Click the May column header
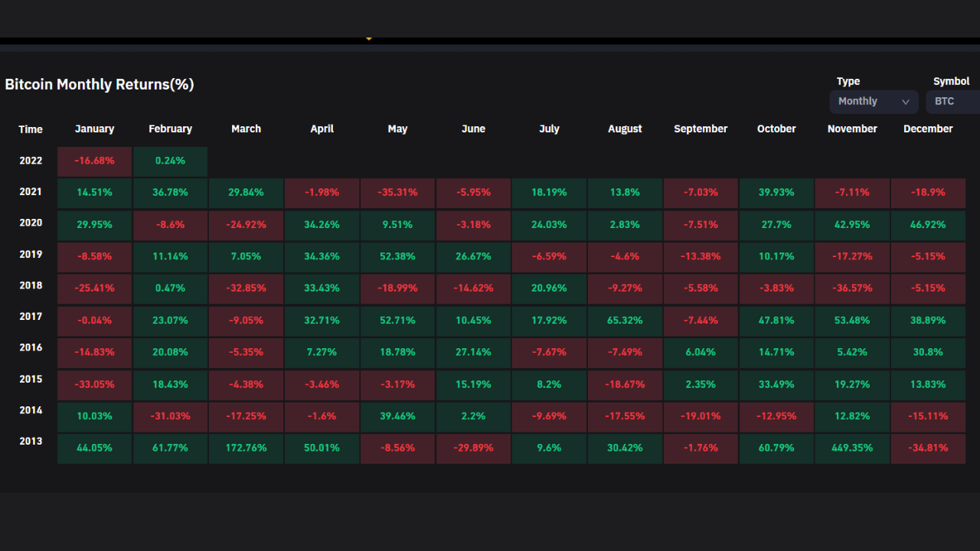 tap(397, 129)
